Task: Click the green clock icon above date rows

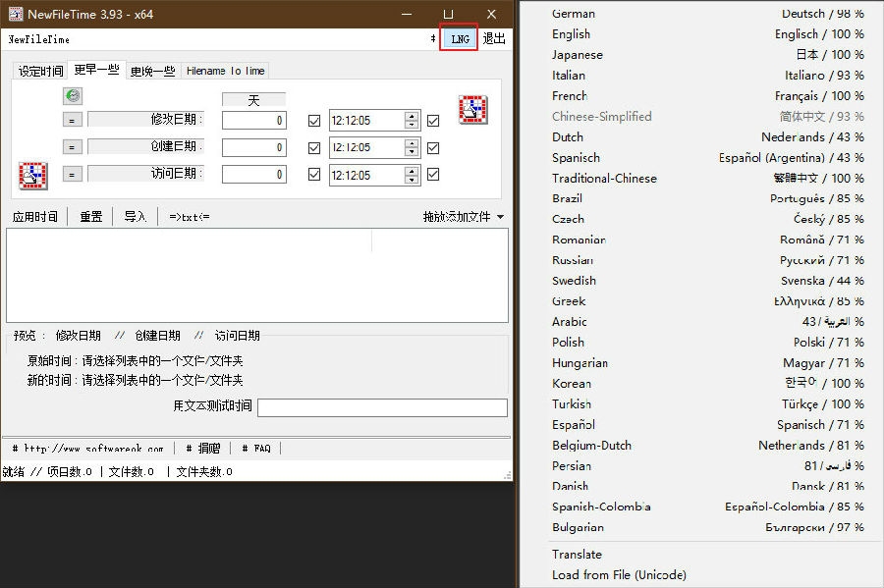Action: tap(73, 96)
